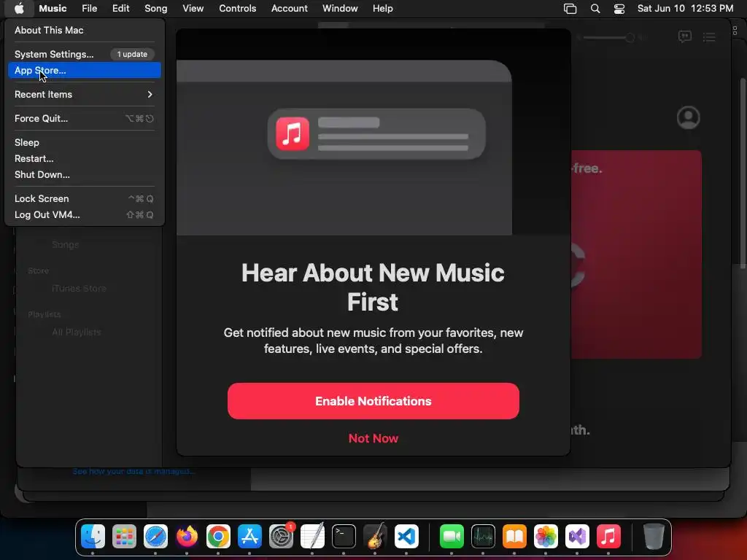Select About This Mac
Viewport: 747px width, 560px height.
85,30
